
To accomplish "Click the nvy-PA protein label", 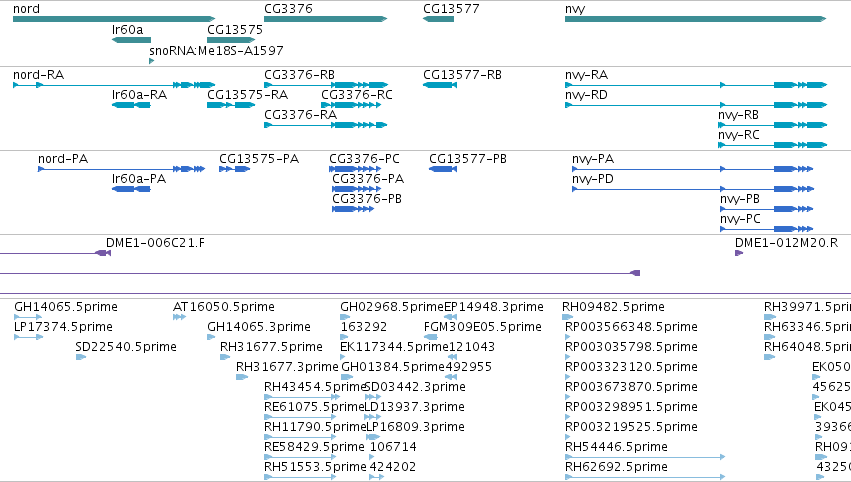I will (593, 159).
